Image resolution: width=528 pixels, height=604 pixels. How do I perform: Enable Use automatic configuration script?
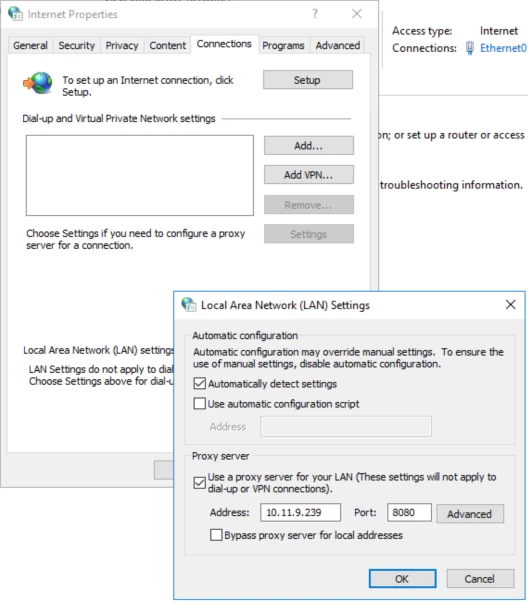[199, 404]
